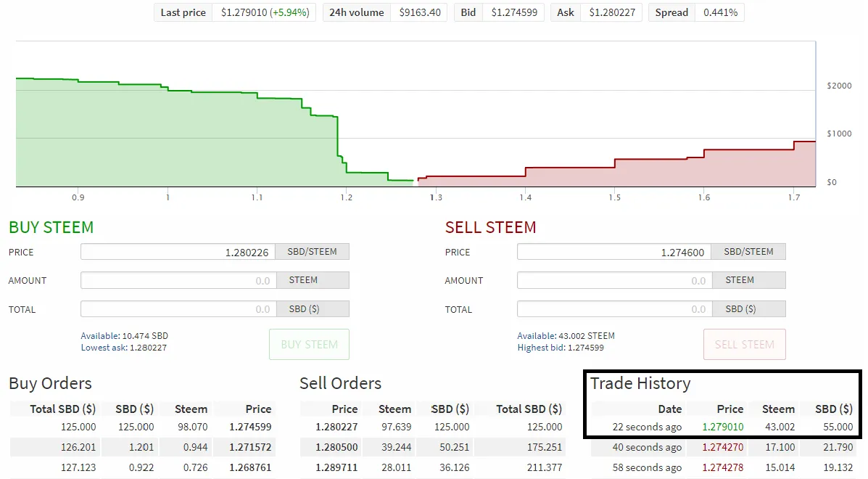Click sell order SBD amount 50.251

tap(454, 447)
